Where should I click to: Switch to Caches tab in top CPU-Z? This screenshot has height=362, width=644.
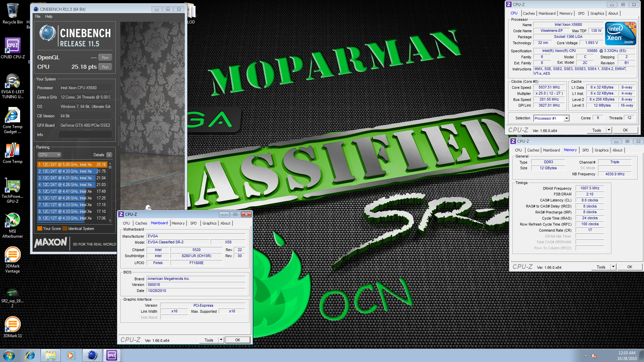click(x=529, y=13)
